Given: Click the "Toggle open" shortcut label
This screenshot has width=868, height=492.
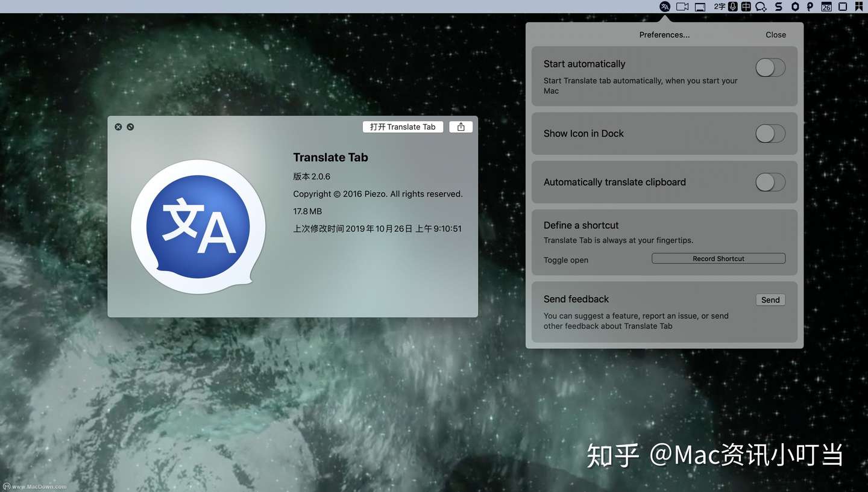Looking at the screenshot, I should (566, 260).
